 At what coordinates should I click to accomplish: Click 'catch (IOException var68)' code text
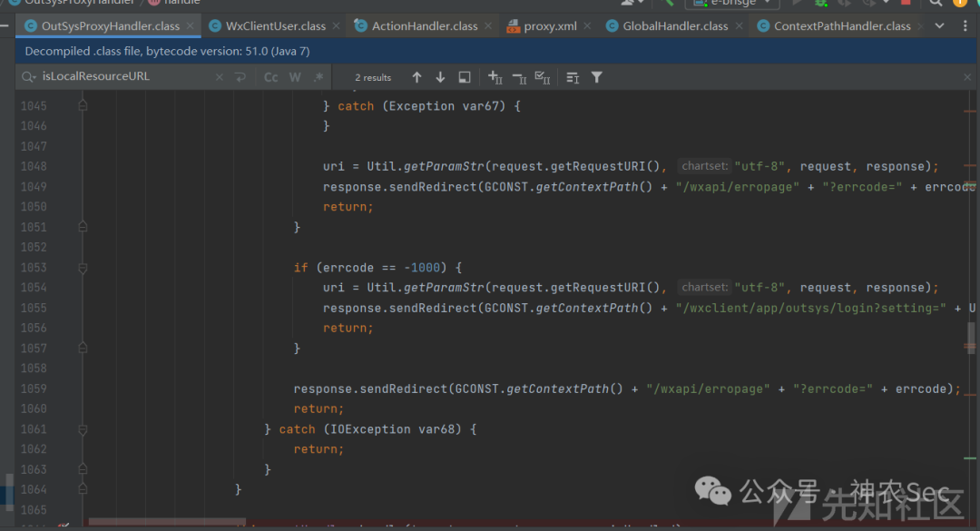pos(370,429)
